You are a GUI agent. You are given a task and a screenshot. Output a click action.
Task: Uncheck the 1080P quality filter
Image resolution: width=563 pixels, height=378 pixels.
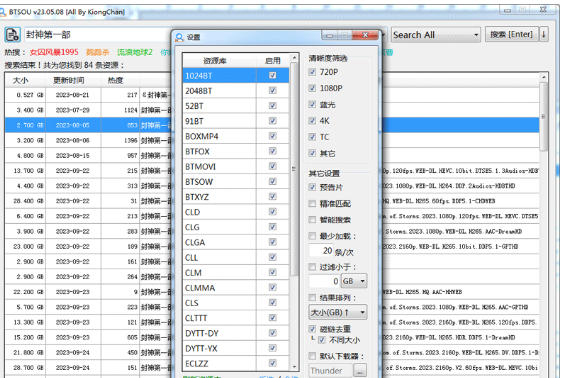[x=312, y=88]
